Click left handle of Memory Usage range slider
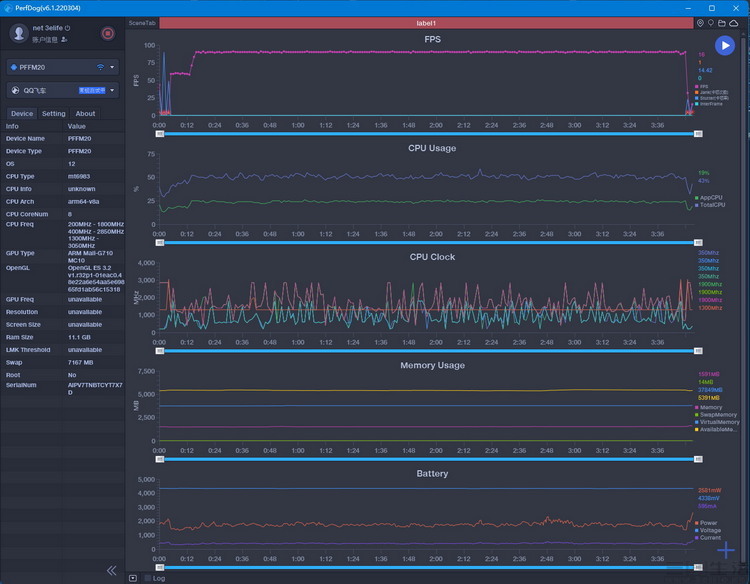This screenshot has height=584, width=750. [x=160, y=459]
